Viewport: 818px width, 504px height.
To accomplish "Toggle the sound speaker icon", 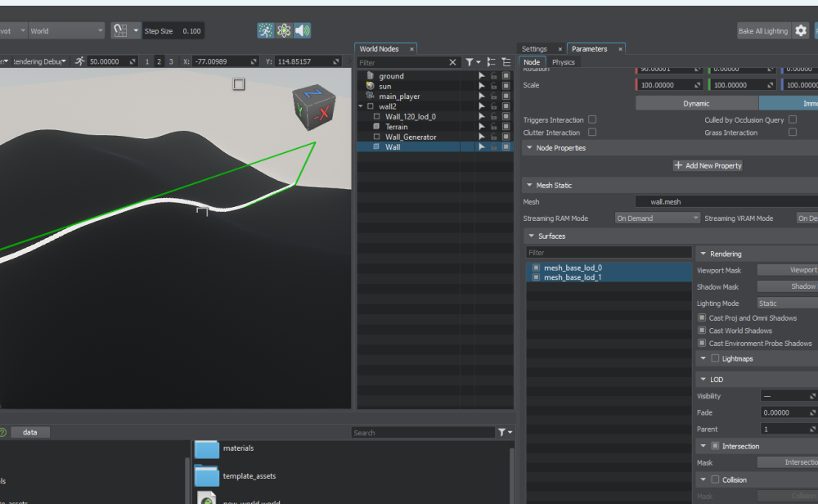I will pyautogui.click(x=303, y=31).
